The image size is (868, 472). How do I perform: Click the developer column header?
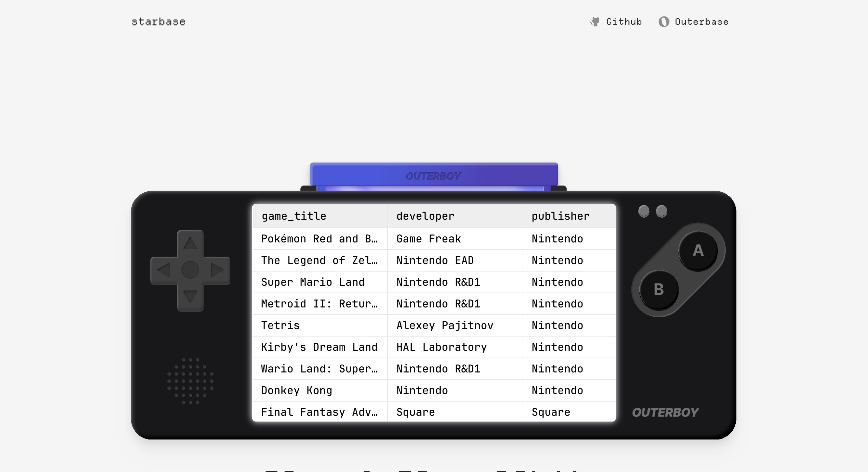(455, 216)
